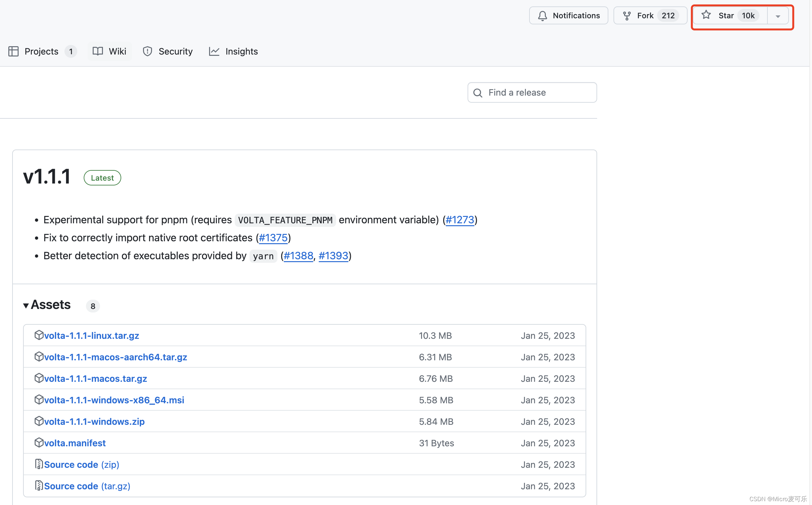Click the Fork branch icon
The height and width of the screenshot is (505, 812).
coord(627,16)
